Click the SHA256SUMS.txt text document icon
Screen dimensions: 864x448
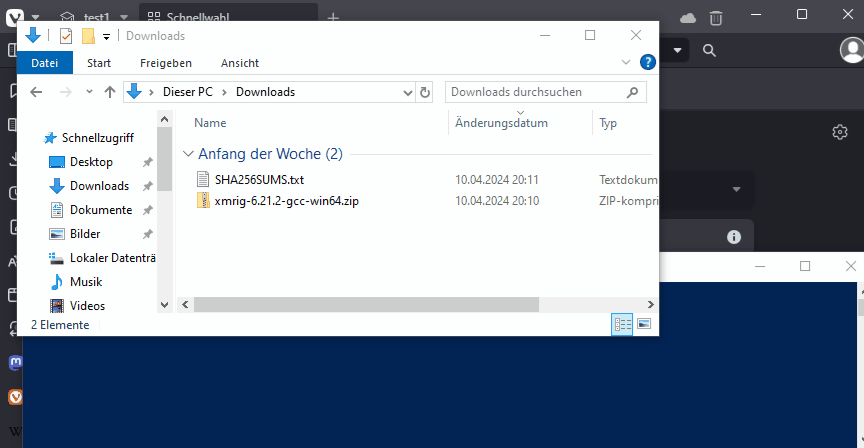(203, 179)
